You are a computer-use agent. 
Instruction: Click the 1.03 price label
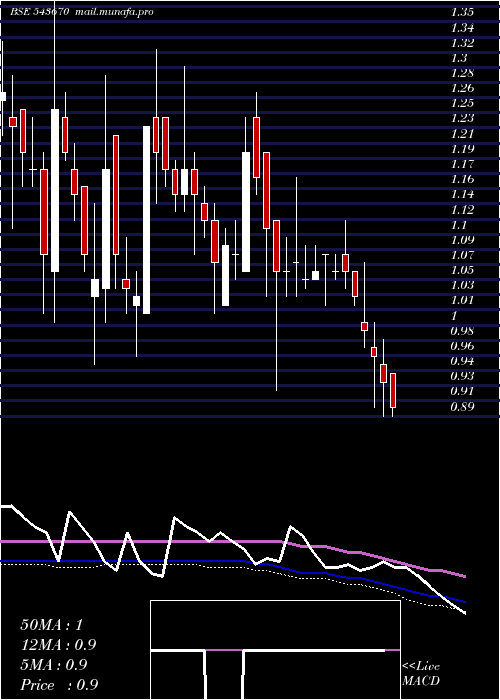coord(462,285)
